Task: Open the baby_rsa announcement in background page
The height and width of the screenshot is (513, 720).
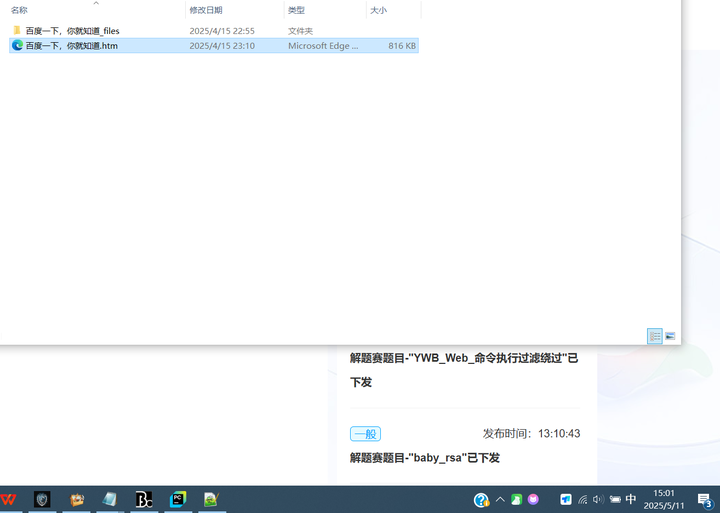Action: coord(425,458)
